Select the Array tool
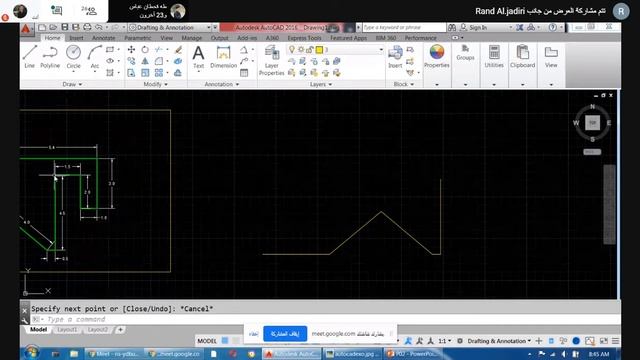Viewport: 640px width, 360px height. 159,73
